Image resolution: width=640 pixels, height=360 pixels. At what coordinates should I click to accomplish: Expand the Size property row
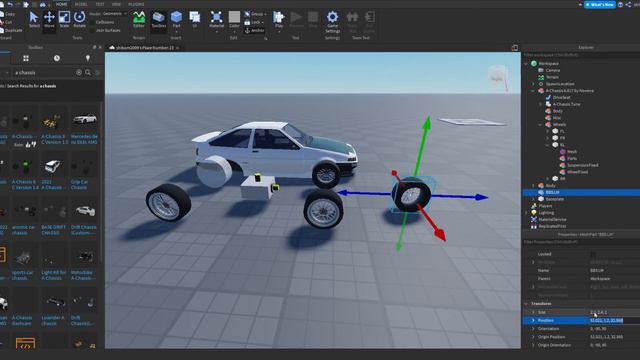pos(533,312)
